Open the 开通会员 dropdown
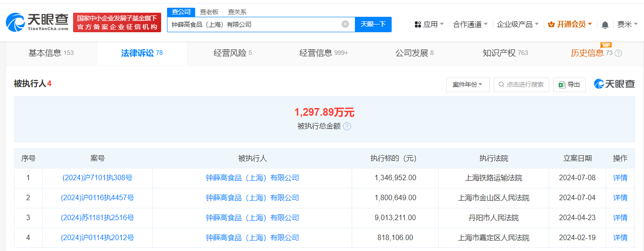The height and width of the screenshot is (251, 644). [x=570, y=25]
